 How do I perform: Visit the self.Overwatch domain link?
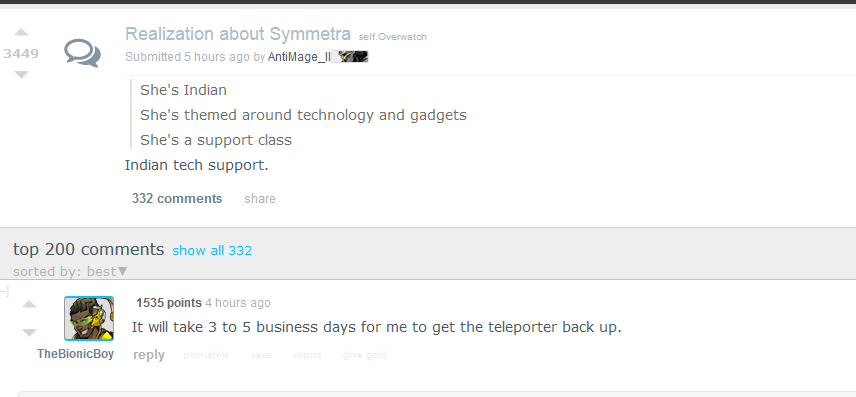point(393,37)
